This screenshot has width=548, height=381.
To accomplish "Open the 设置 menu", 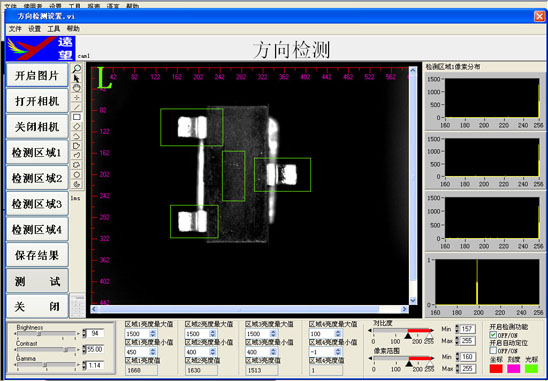I will pos(35,29).
